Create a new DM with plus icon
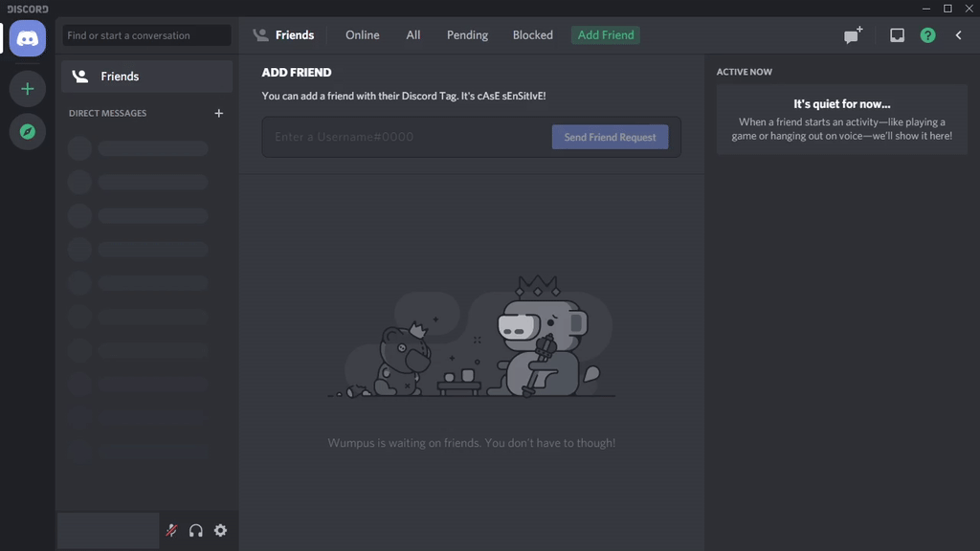The height and width of the screenshot is (551, 980). tap(219, 113)
